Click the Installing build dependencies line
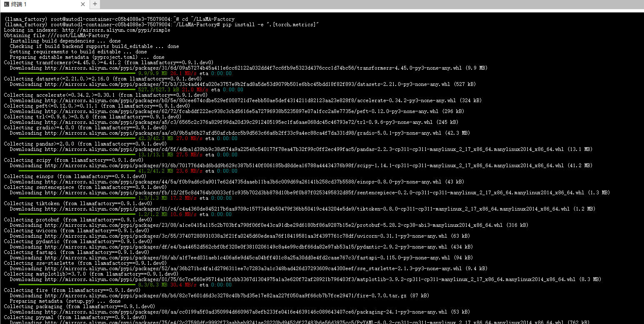Image resolution: width=644 pixels, height=324 pixels. click(x=65, y=41)
